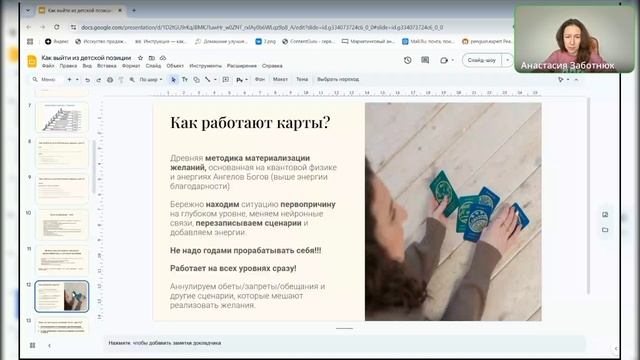Open the pointer mode dropdown arrow
The height and width of the screenshot is (360, 640).
568,80
